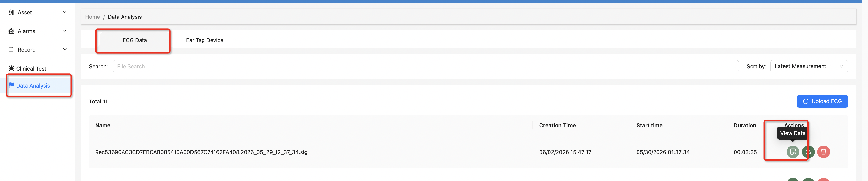Download the first ECG .sig recording

[x=808, y=152]
